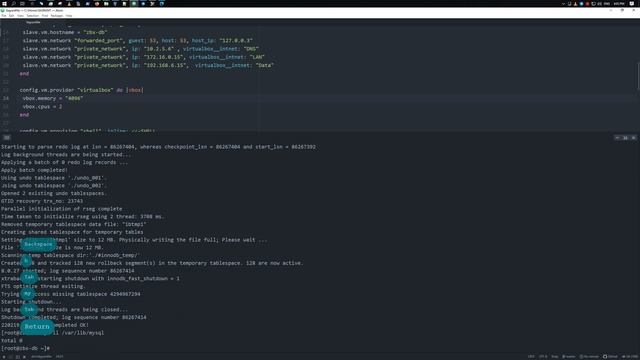Click the IP "10.2.5.6" value

tap(158, 49)
